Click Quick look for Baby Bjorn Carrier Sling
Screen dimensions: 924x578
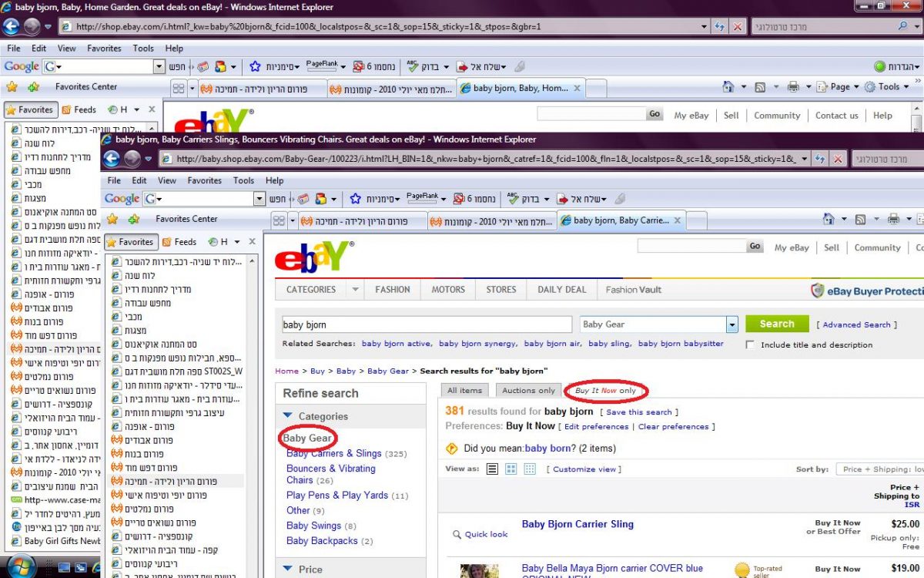tap(487, 534)
